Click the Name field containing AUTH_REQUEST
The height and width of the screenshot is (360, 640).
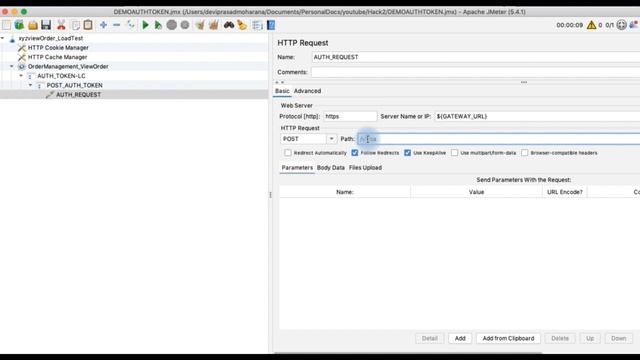476,57
